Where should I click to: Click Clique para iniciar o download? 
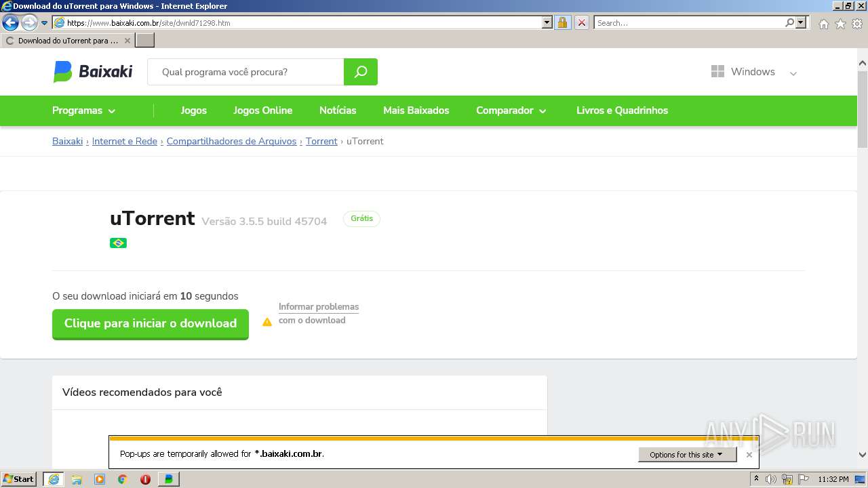[151, 324]
